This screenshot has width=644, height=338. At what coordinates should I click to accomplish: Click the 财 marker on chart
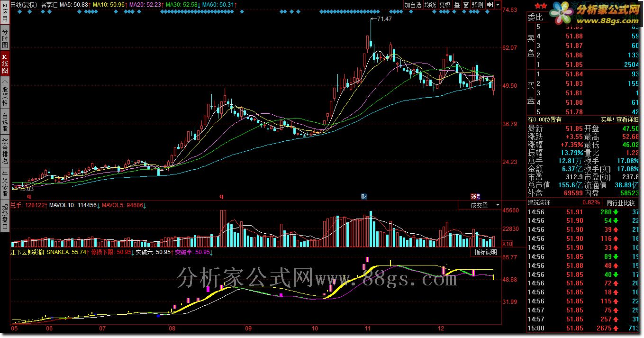pos(364,196)
